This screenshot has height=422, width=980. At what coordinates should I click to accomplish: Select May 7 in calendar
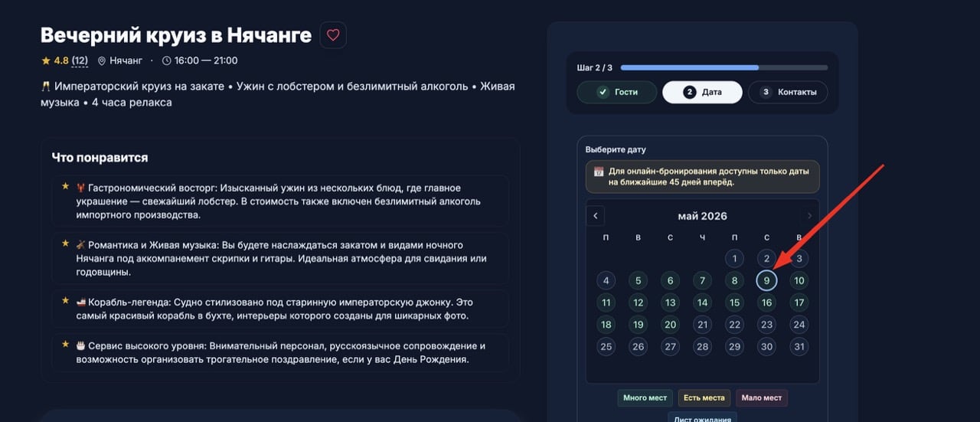tap(702, 281)
